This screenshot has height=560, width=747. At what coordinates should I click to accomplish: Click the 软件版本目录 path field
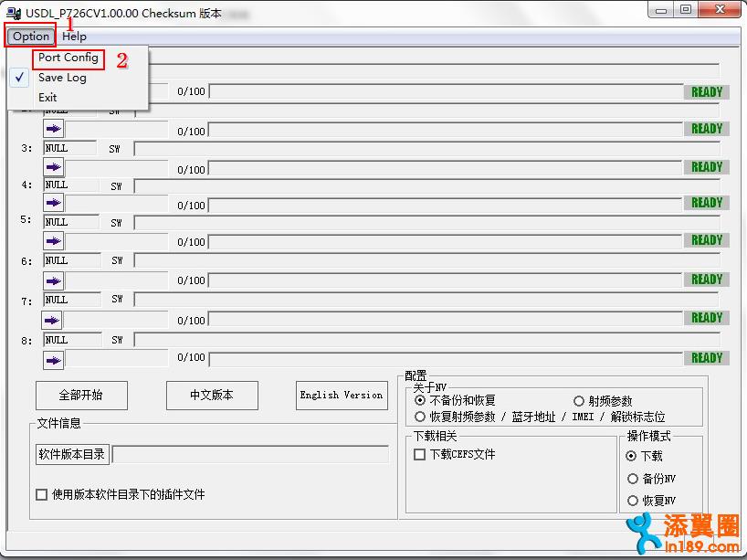[x=250, y=454]
